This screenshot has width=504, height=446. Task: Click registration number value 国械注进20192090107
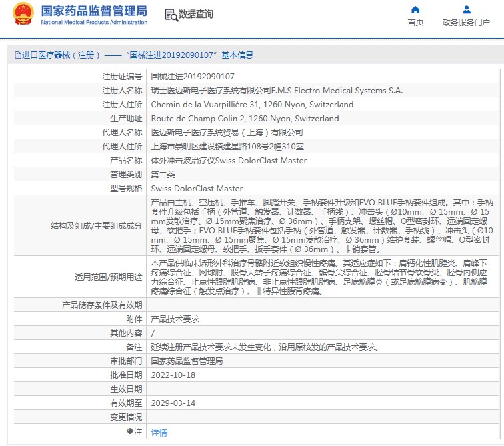(193, 77)
